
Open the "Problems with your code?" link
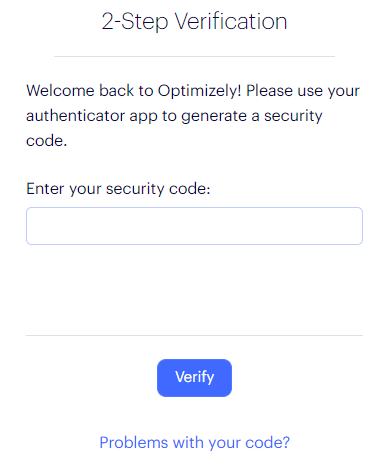click(x=195, y=443)
